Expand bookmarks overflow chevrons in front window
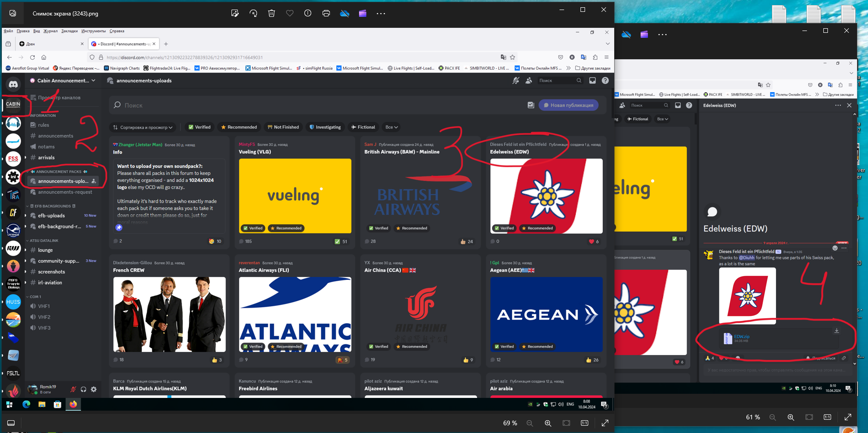 (x=568, y=68)
